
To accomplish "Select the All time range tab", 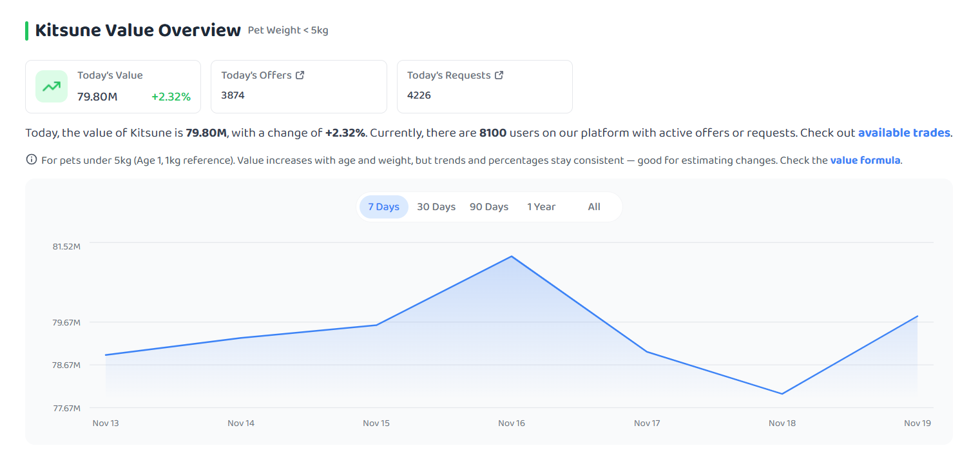I will [594, 207].
